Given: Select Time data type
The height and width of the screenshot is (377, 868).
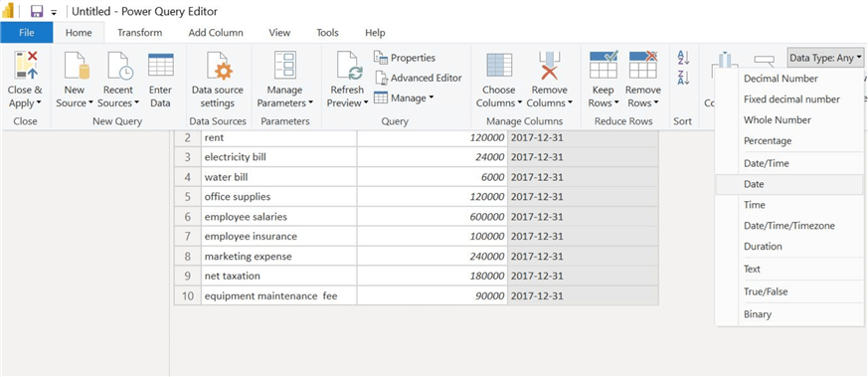Looking at the screenshot, I should coord(788,205).
